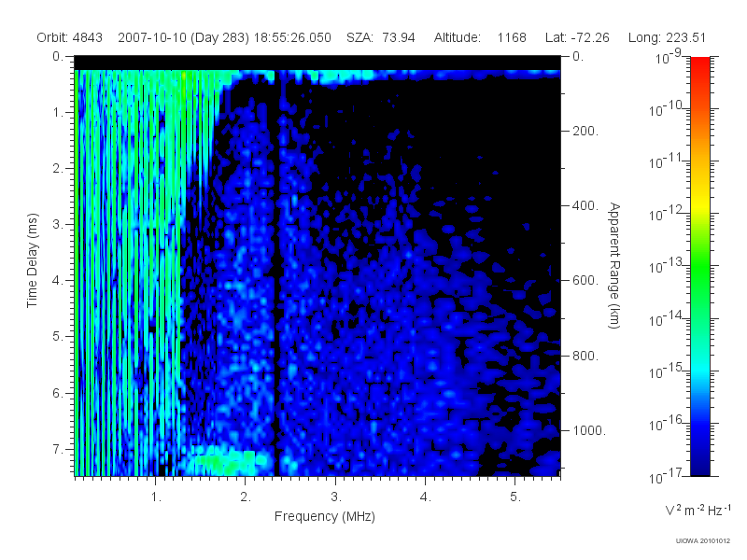Image resolution: width=747 pixels, height=560 pixels.
Task: Click the '5.' frequency axis tick label
Action: tap(515, 497)
